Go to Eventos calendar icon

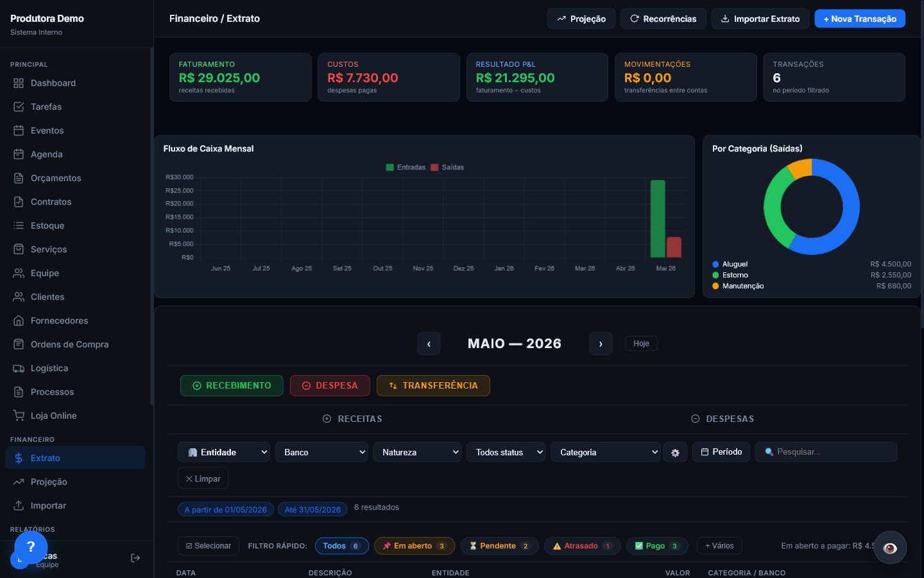click(19, 130)
